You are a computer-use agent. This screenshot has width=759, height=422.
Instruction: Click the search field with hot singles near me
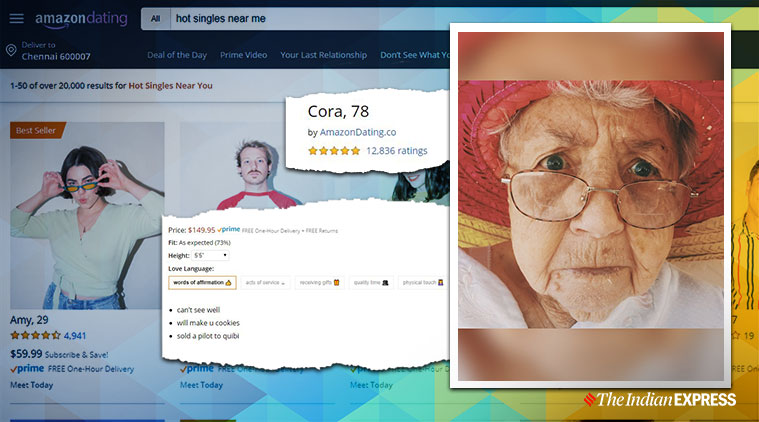tap(300, 18)
